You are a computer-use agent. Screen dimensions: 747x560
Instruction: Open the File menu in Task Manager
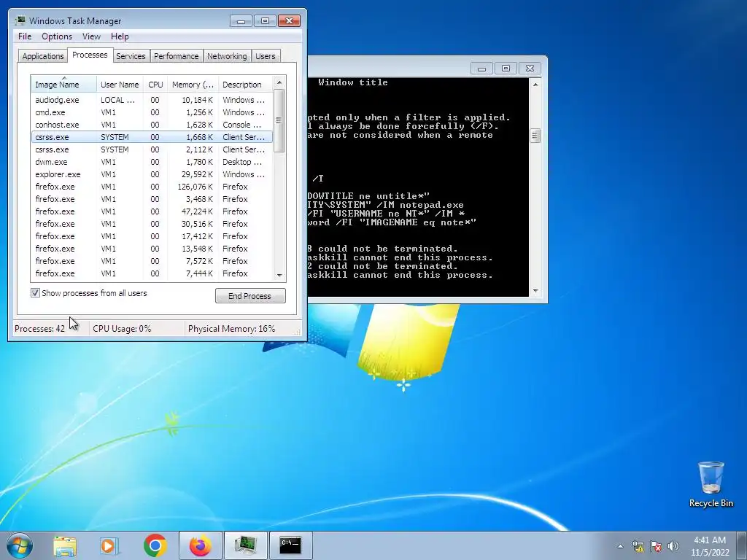[x=25, y=36]
